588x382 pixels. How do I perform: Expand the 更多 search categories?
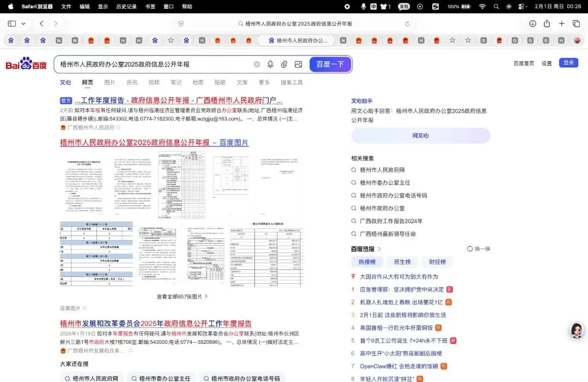264,83
